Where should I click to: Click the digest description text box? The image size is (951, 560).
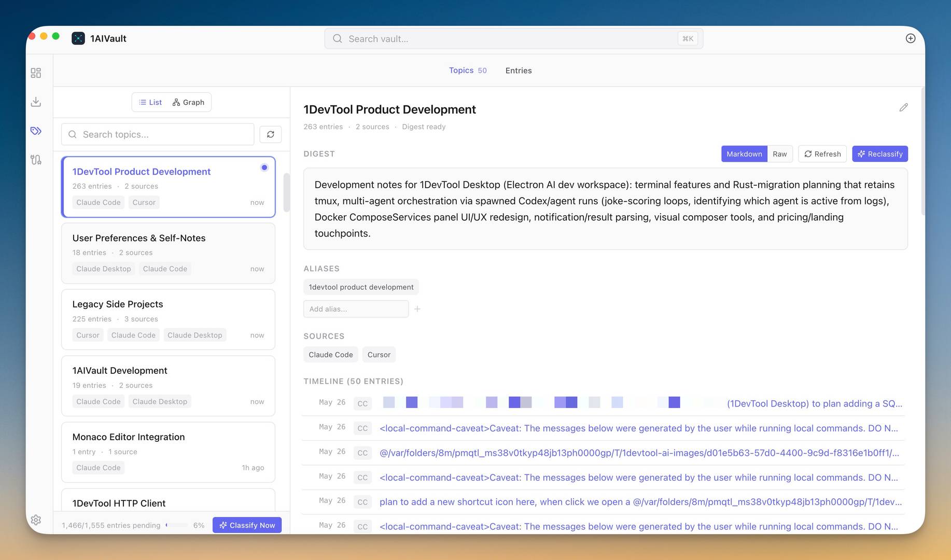pos(606,209)
